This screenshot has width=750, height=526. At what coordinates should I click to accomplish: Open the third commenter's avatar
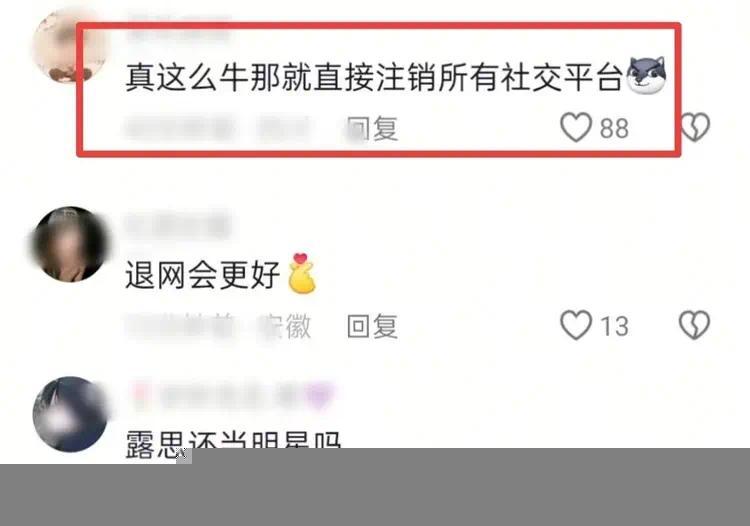point(71,414)
